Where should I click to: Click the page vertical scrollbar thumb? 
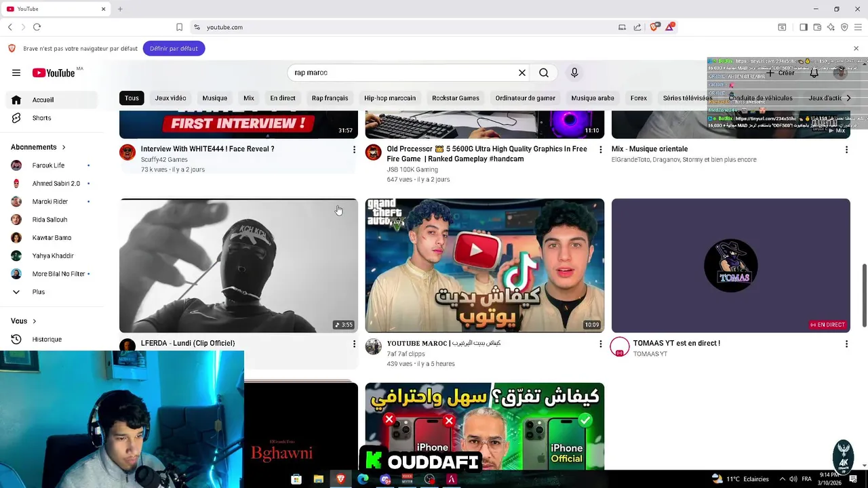coord(864,297)
